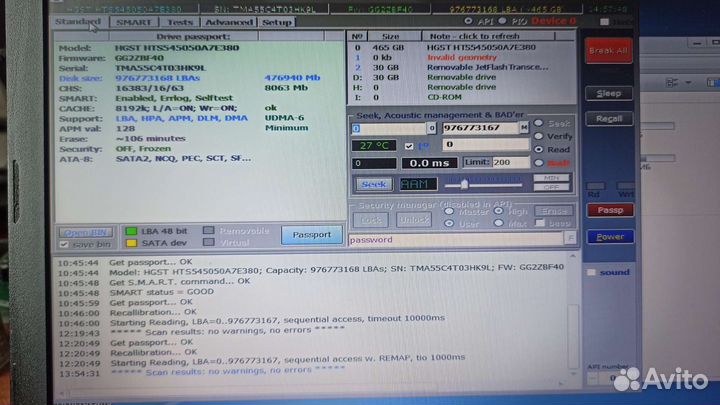
Task: Open the Tests tab
Action: 180,22
